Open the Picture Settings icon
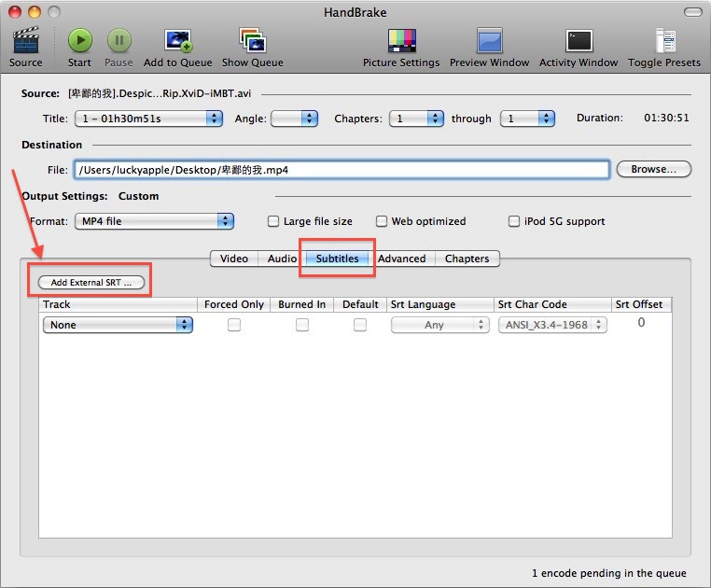Viewport: 711px width, 588px height. 402,40
